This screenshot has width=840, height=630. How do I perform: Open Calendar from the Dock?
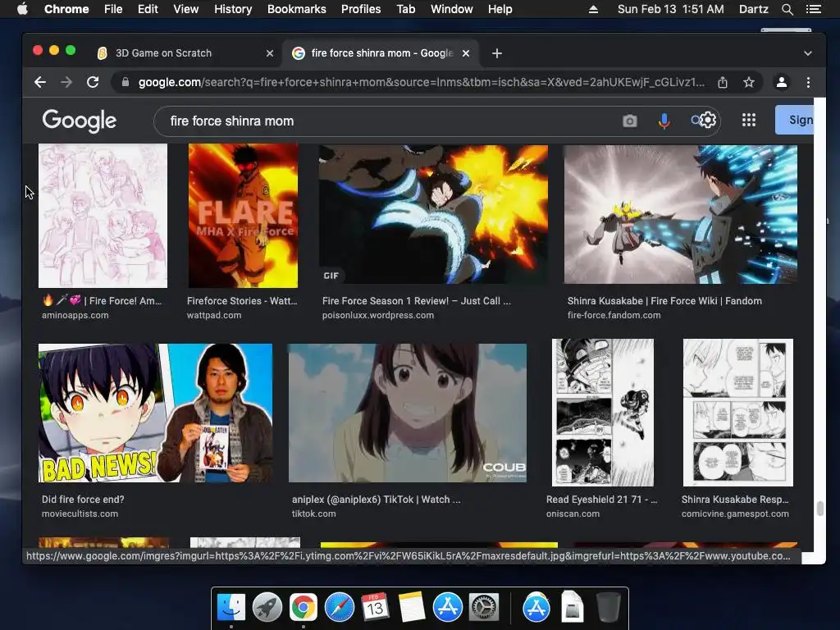(375, 607)
